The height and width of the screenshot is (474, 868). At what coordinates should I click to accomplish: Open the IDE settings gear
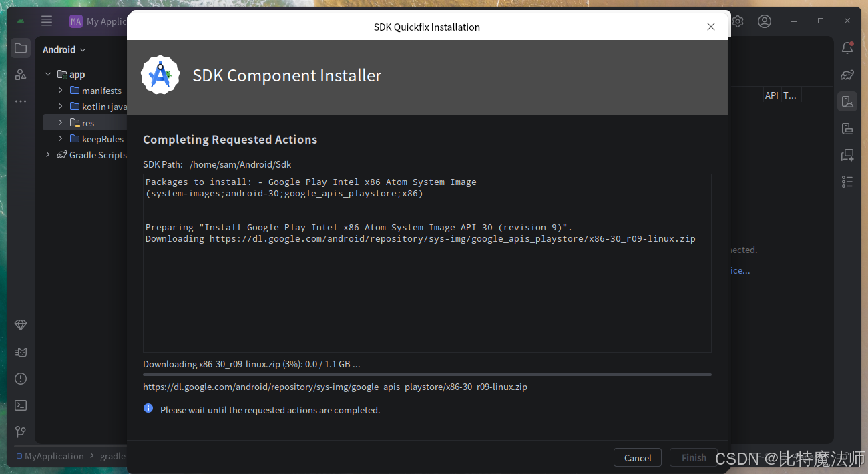click(738, 21)
